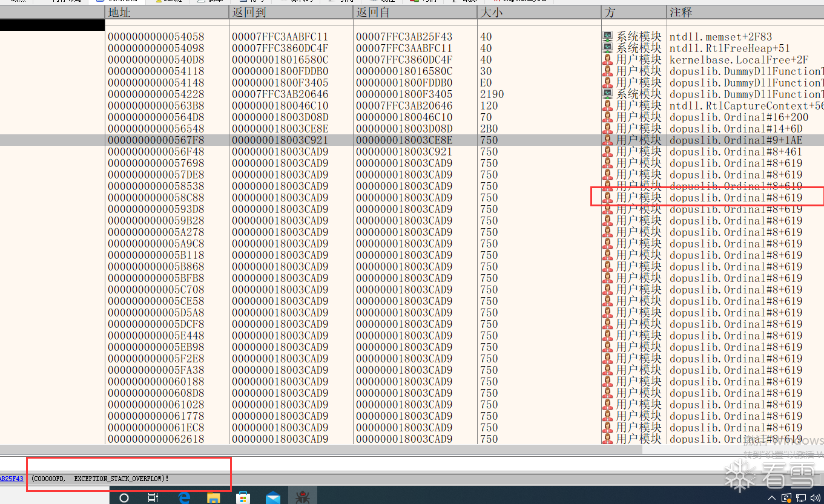Click stack address 000000000005CE58

click(156, 301)
